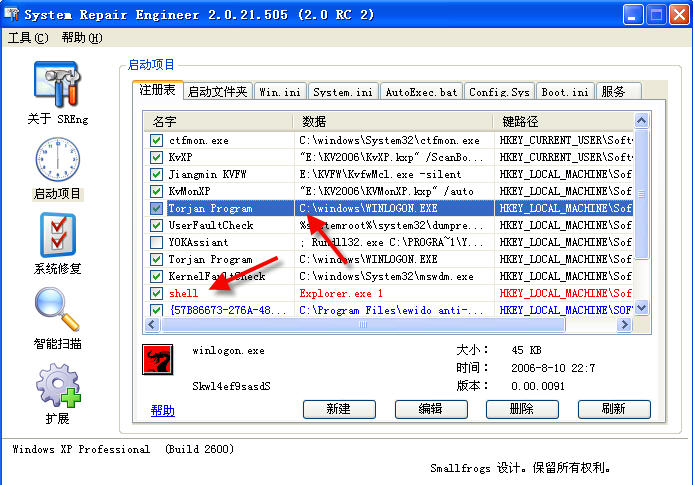Click the E:\KVFW\KvfwMcl.exe -silent data cell

pos(380,174)
